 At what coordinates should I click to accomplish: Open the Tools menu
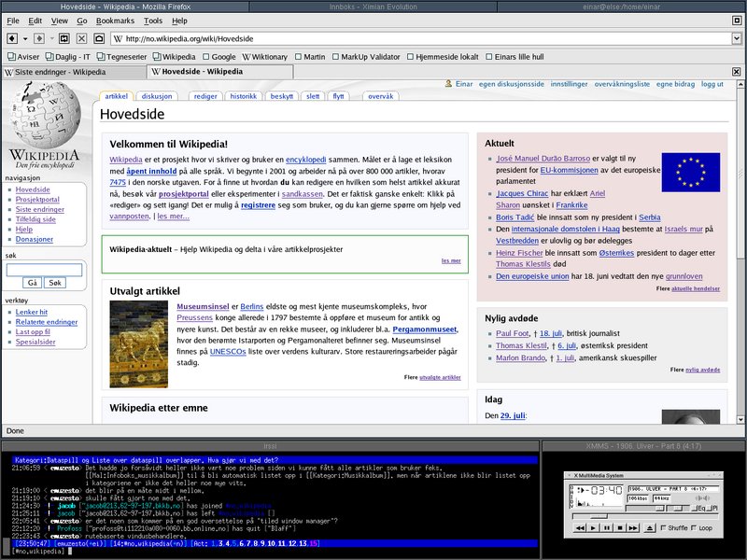click(x=153, y=21)
